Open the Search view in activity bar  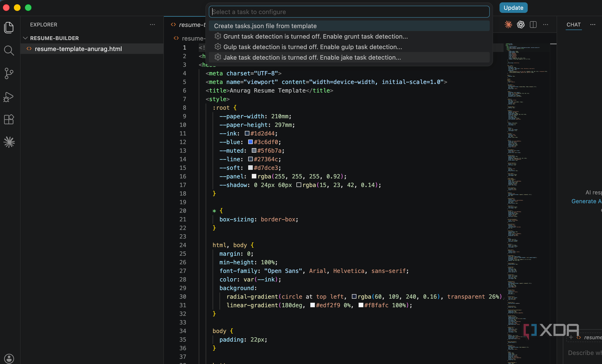point(9,51)
